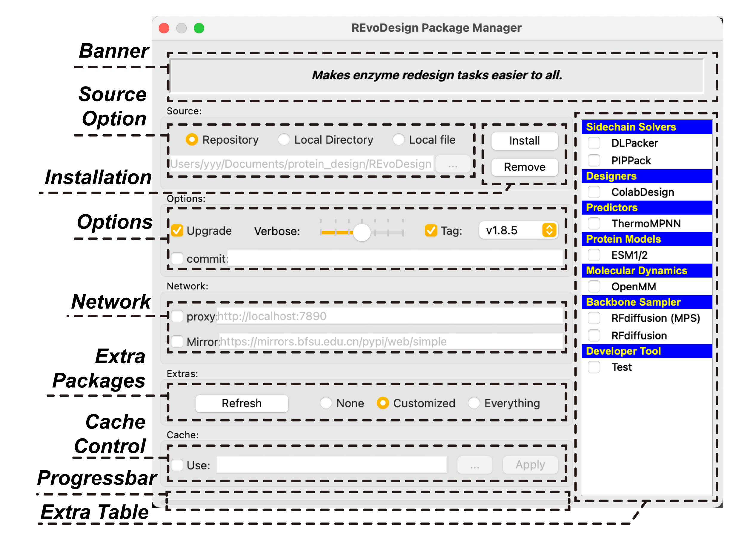Click the Refresh extras button
The width and height of the screenshot is (756, 544).
point(242,403)
